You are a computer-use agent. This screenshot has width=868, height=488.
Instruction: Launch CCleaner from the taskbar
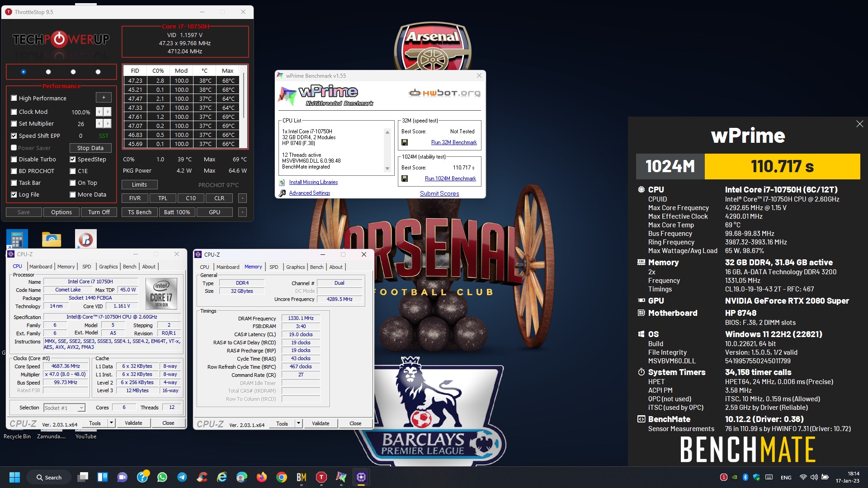point(202,477)
